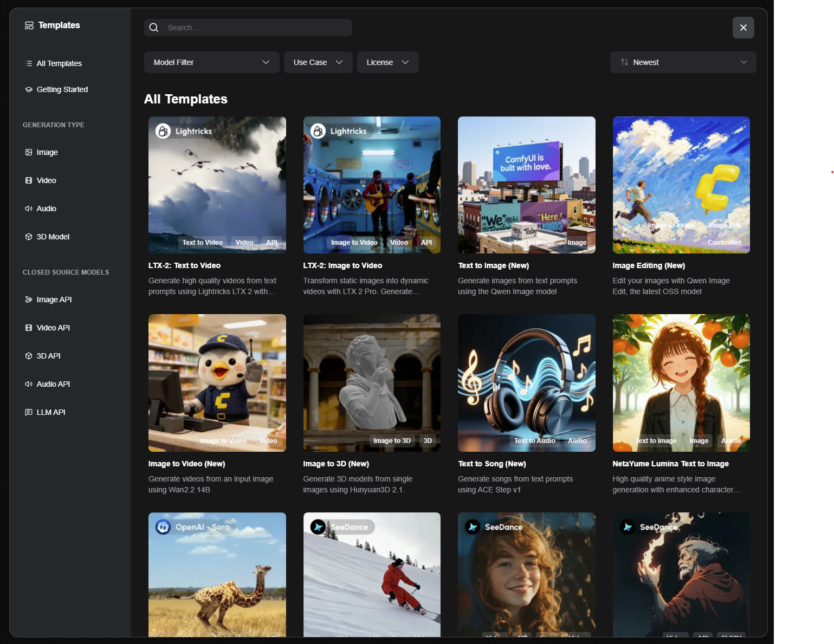
Task: Open the Use Case dropdown
Action: [318, 62]
